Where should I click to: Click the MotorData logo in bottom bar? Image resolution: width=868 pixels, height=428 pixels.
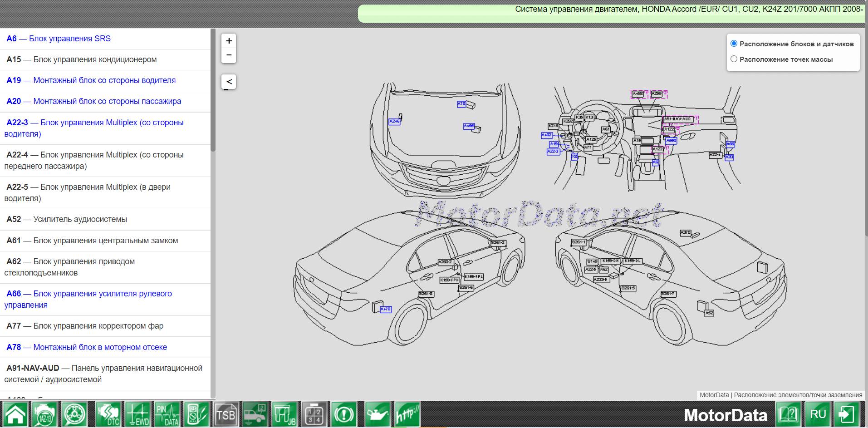click(x=726, y=415)
